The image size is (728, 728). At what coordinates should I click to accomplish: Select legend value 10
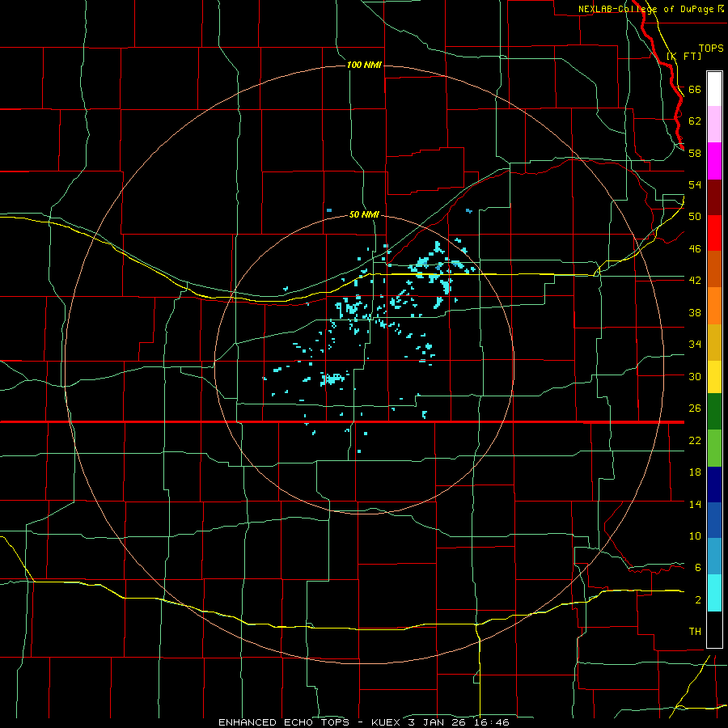click(x=695, y=535)
